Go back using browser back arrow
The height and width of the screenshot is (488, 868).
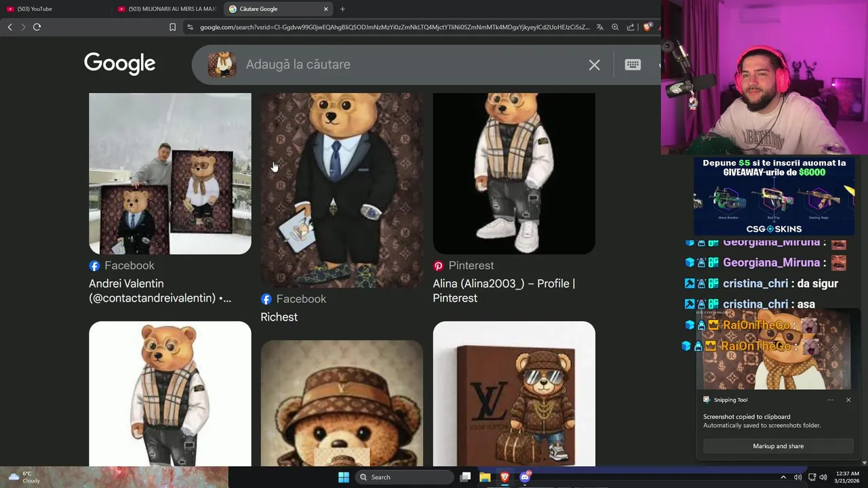pos(9,27)
